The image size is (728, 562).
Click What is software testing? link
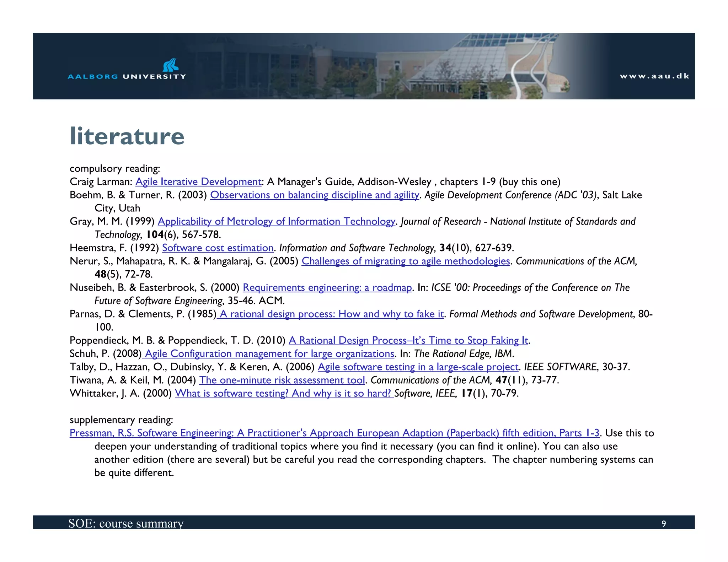coord(284,393)
